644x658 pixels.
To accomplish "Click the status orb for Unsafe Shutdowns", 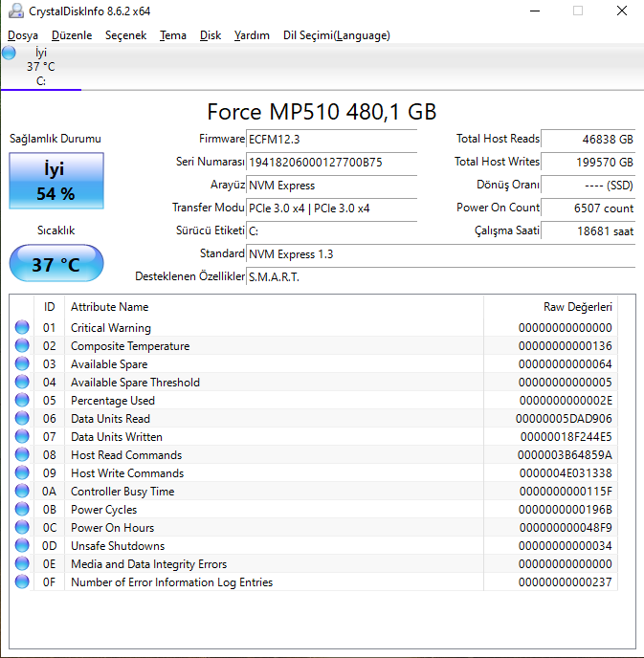I will [x=22, y=545].
